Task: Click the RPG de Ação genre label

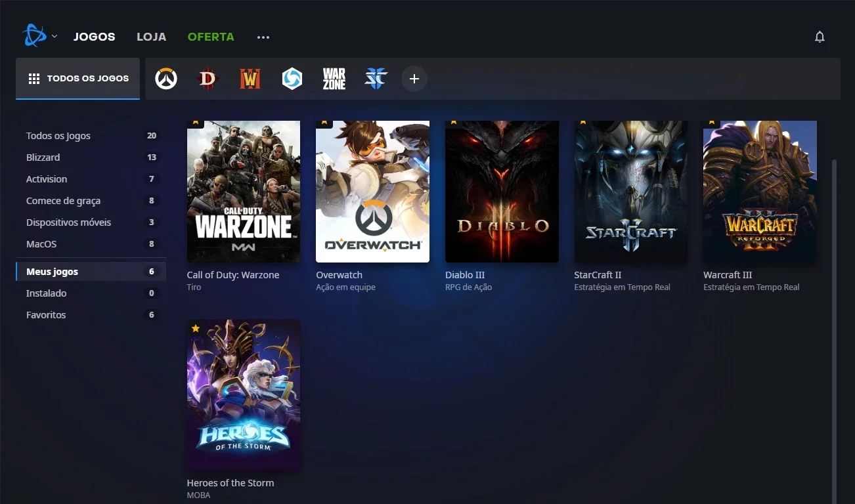Action: [x=468, y=287]
